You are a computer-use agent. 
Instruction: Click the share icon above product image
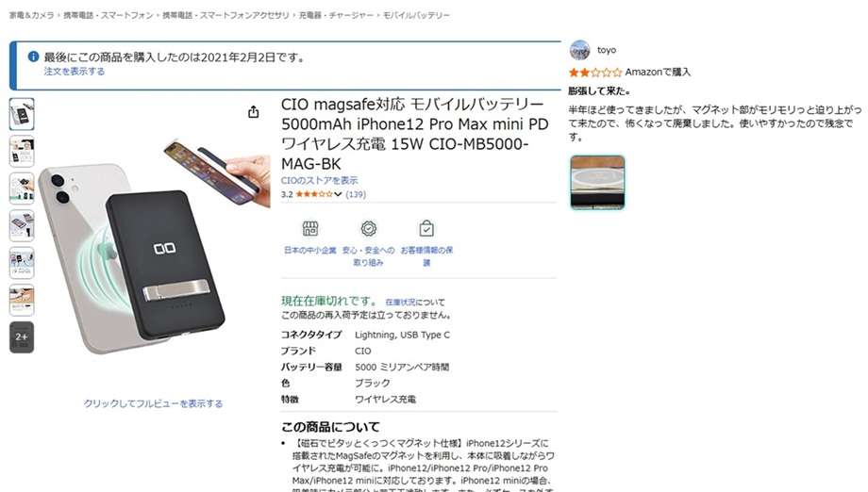pos(254,111)
